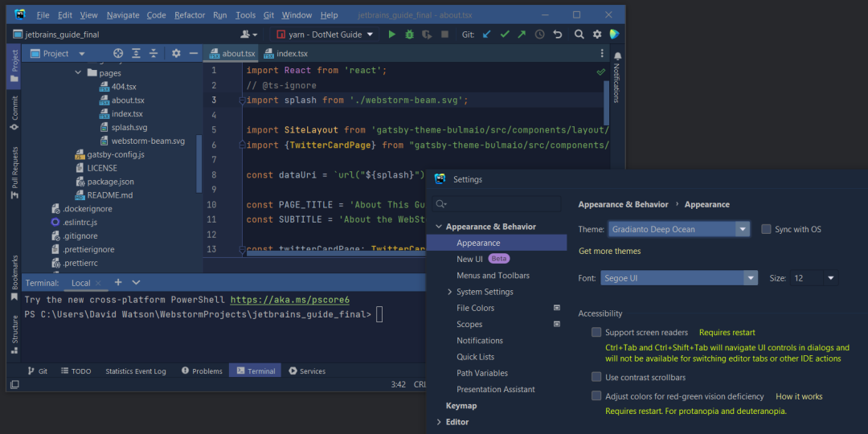Rollback changes with the undo arrow
868x434 pixels.
click(x=558, y=35)
